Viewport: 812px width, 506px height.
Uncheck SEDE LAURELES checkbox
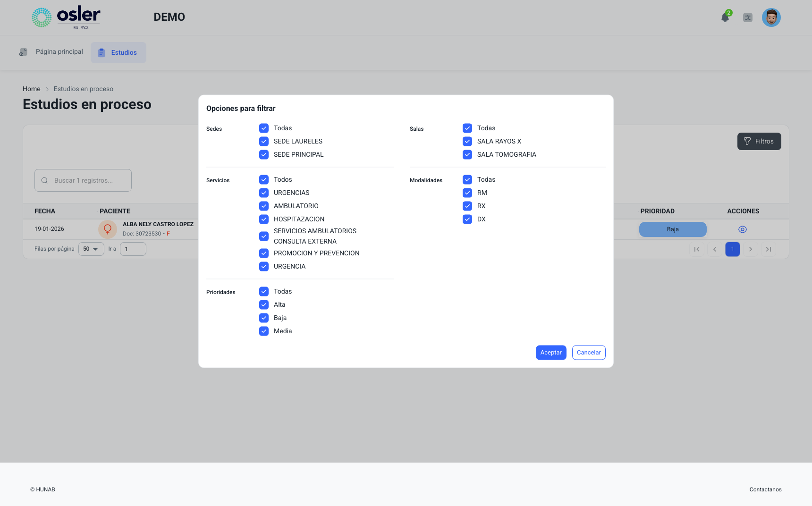pos(264,141)
